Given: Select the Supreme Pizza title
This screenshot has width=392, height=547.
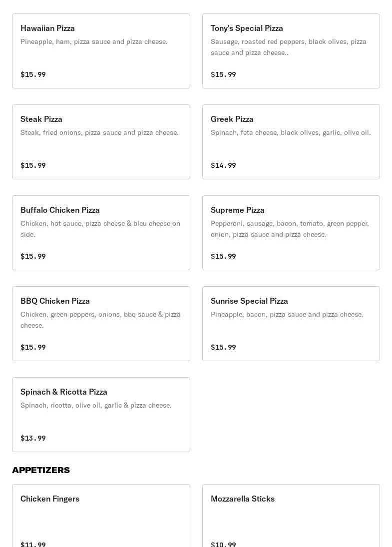Looking at the screenshot, I should (238, 210).
